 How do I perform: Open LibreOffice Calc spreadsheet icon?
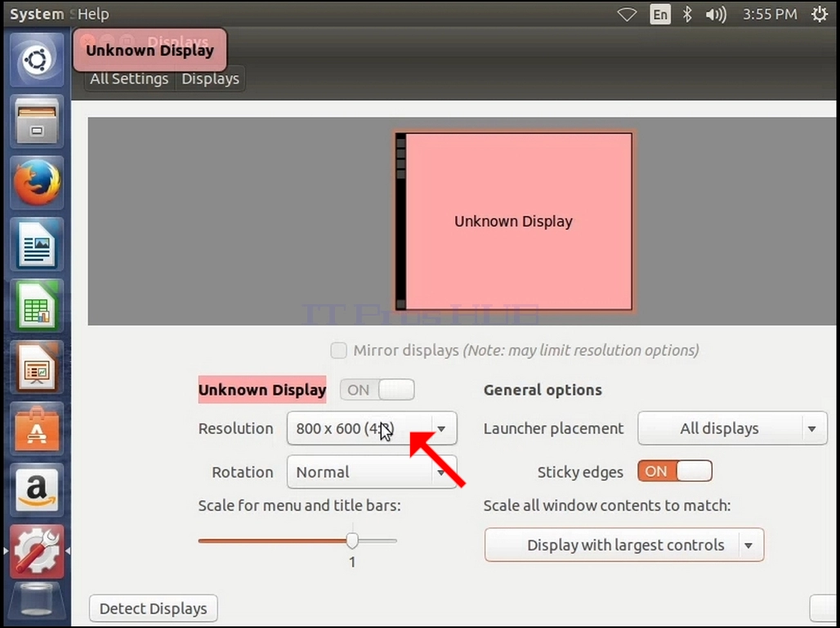pos(37,306)
